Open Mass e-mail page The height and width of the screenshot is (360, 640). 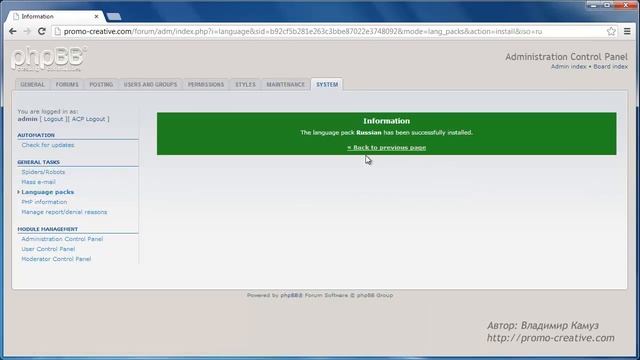click(x=38, y=182)
